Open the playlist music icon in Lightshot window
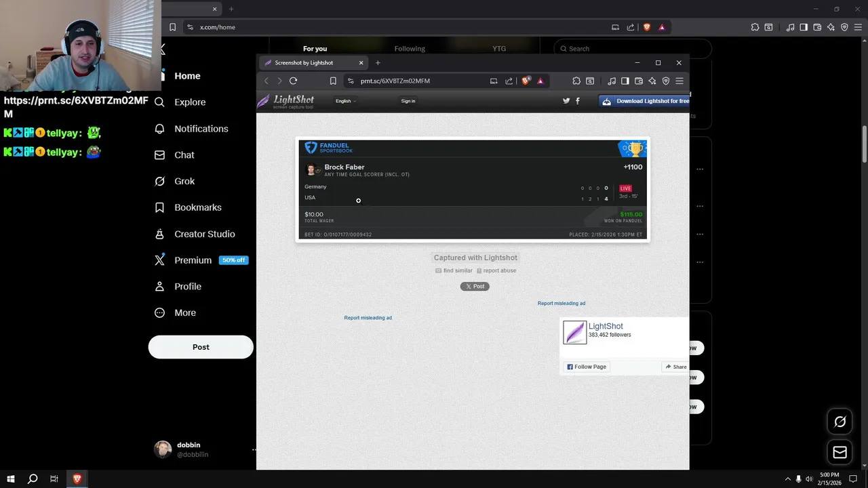This screenshot has height=488, width=868. (612, 81)
